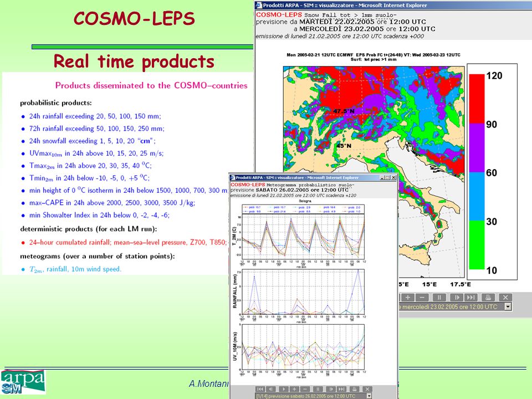Click the green 30 band of color scale

(x=477, y=245)
